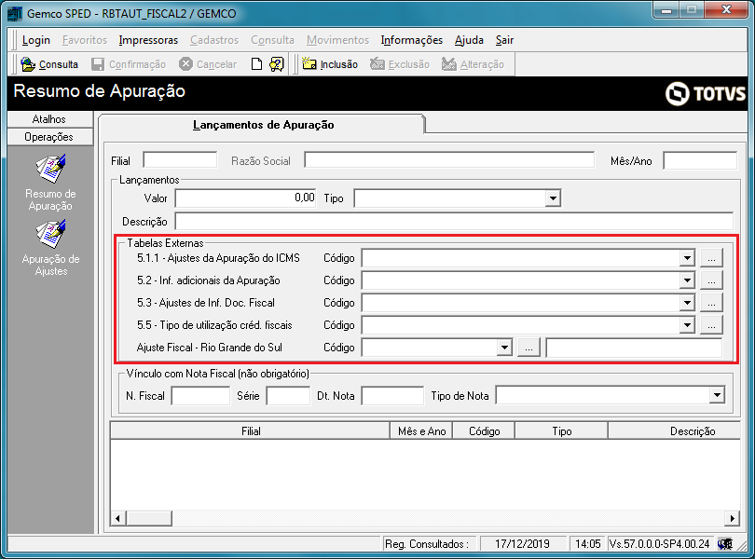This screenshot has height=560, width=755.
Task: Click the ellipsis button for Ajuste Fiscal Rio Grande do Sul
Action: [x=528, y=348]
